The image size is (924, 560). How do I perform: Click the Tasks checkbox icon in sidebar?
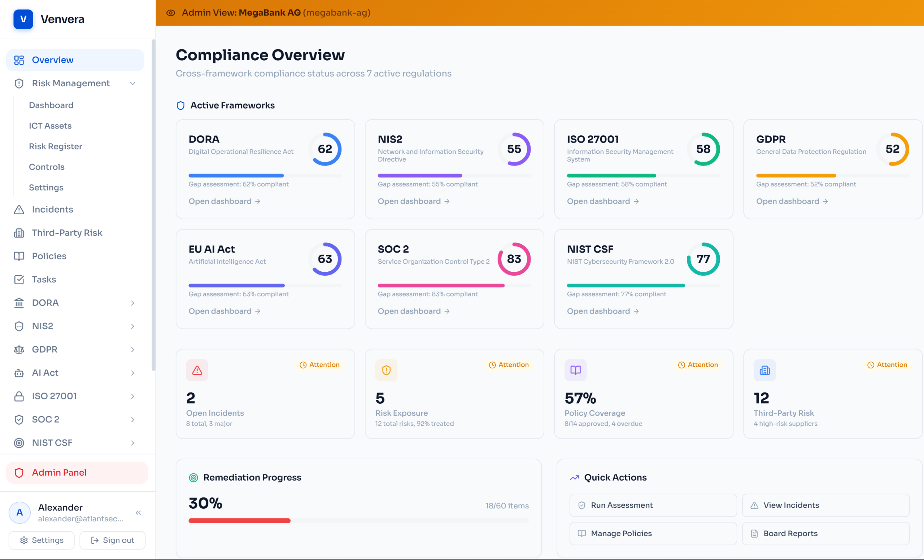pyautogui.click(x=19, y=280)
